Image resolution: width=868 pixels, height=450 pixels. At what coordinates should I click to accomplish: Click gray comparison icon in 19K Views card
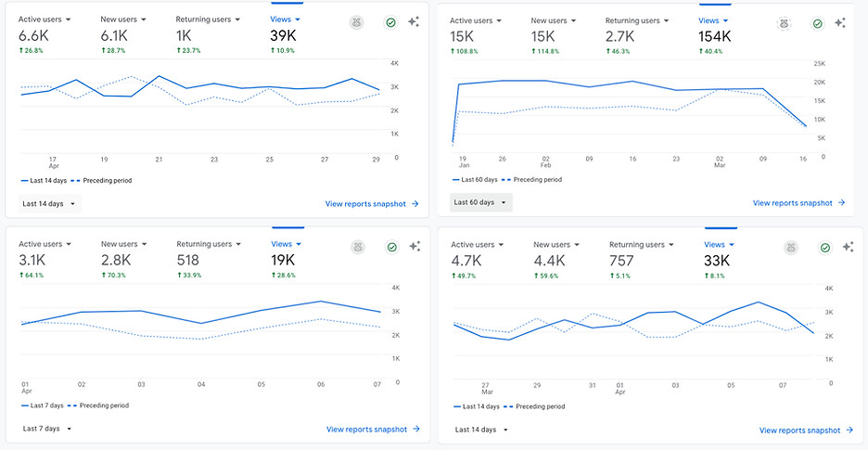pyautogui.click(x=358, y=247)
